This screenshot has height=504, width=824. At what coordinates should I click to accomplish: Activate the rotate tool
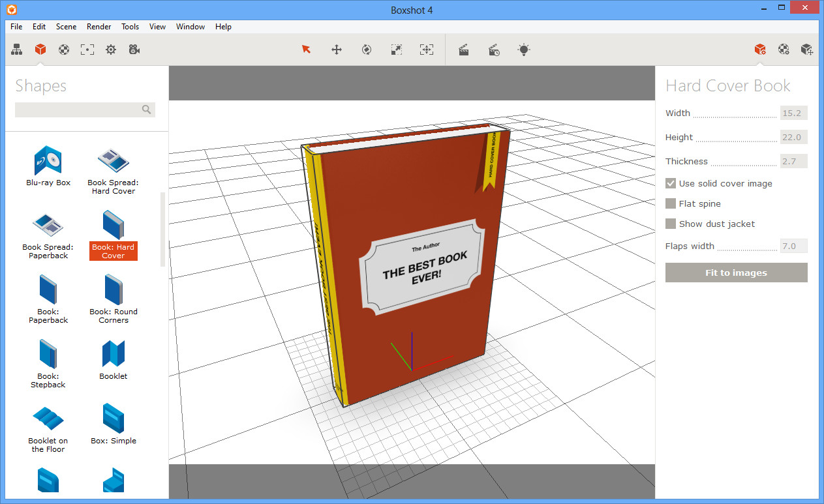click(367, 50)
